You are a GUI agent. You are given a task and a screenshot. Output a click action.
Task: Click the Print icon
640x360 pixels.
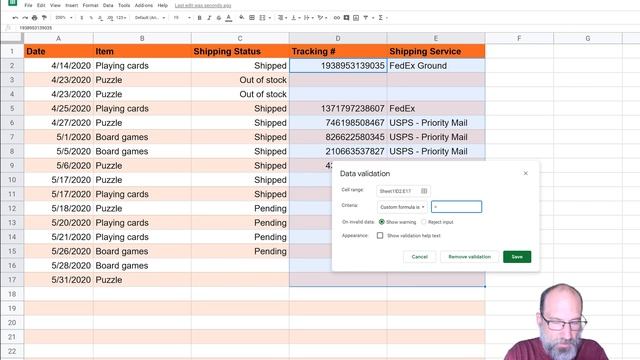(35, 18)
